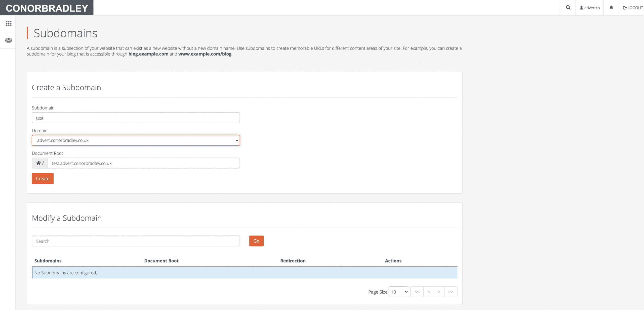The image size is (644, 310).
Task: Open the Domain dropdown advert.conorbradley.co.uk
Action: (136, 140)
